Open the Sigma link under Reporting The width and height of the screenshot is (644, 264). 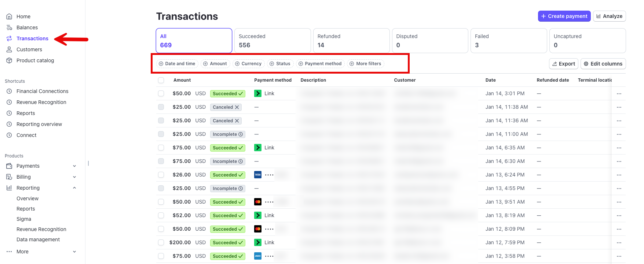coord(24,219)
